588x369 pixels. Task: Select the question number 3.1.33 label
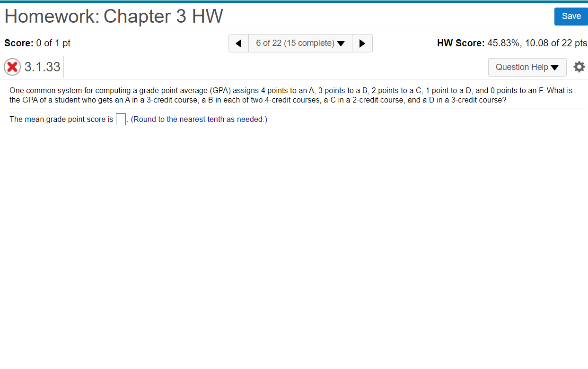pyautogui.click(x=42, y=67)
